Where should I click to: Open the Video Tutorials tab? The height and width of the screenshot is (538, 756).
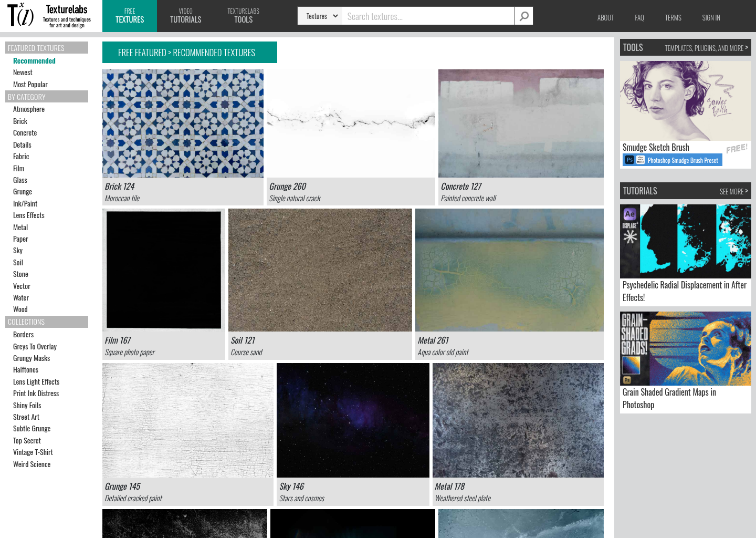click(x=186, y=16)
